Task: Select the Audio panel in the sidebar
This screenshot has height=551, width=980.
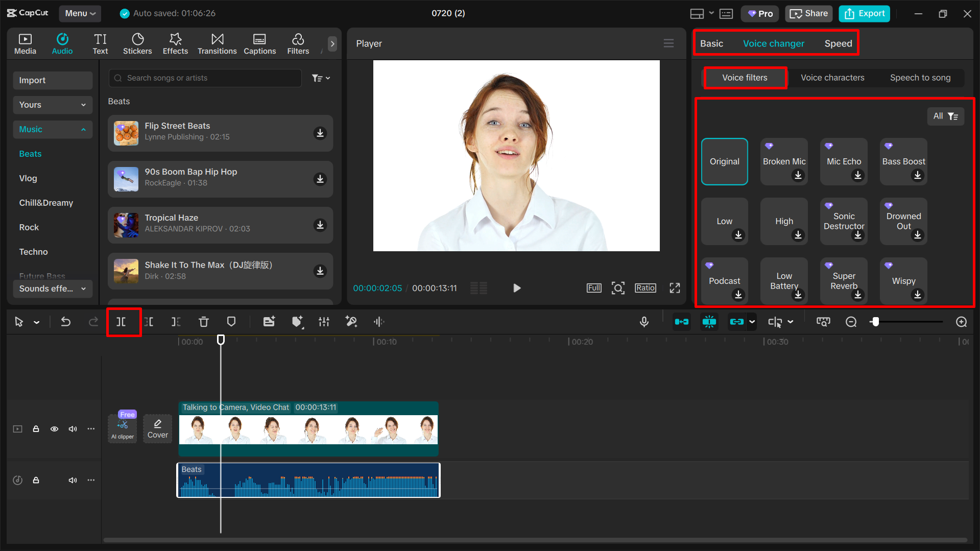Action: pyautogui.click(x=62, y=43)
